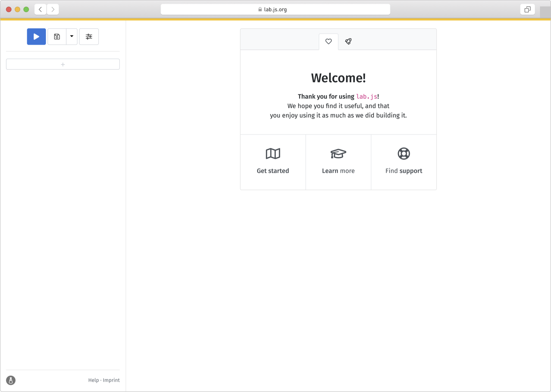Image resolution: width=551 pixels, height=392 pixels.
Task: Go back with the browser back arrow
Action: pyautogui.click(x=40, y=9)
